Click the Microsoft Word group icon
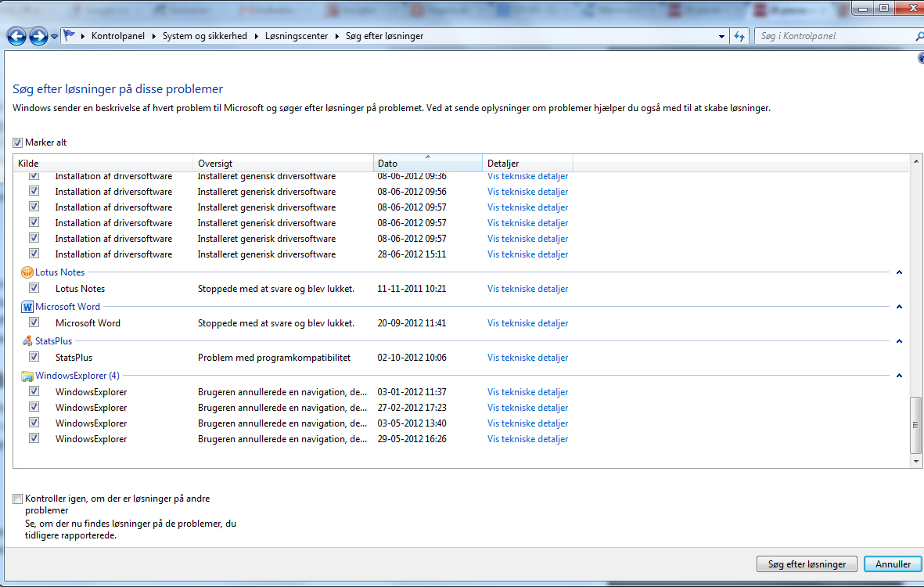The height and width of the screenshot is (587, 924). pos(27,307)
